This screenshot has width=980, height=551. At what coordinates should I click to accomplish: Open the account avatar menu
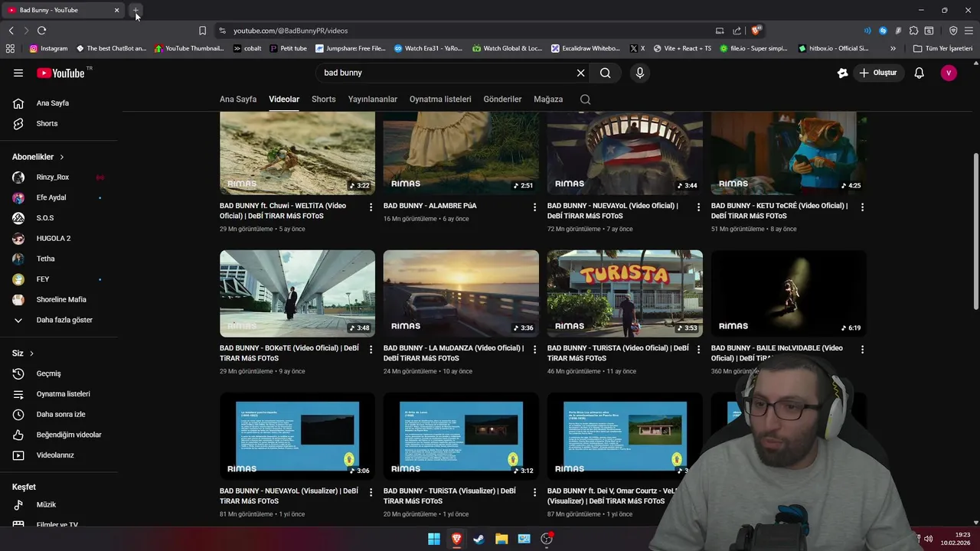click(x=949, y=73)
